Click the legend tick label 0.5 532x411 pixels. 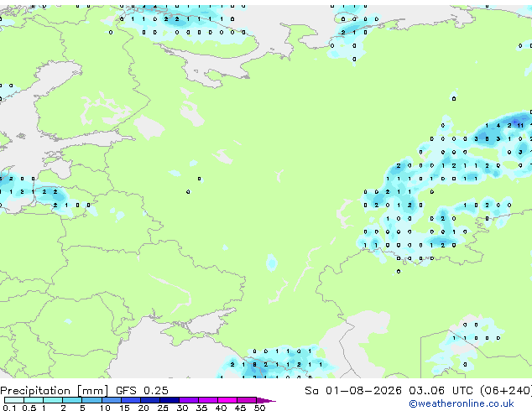click(29, 408)
